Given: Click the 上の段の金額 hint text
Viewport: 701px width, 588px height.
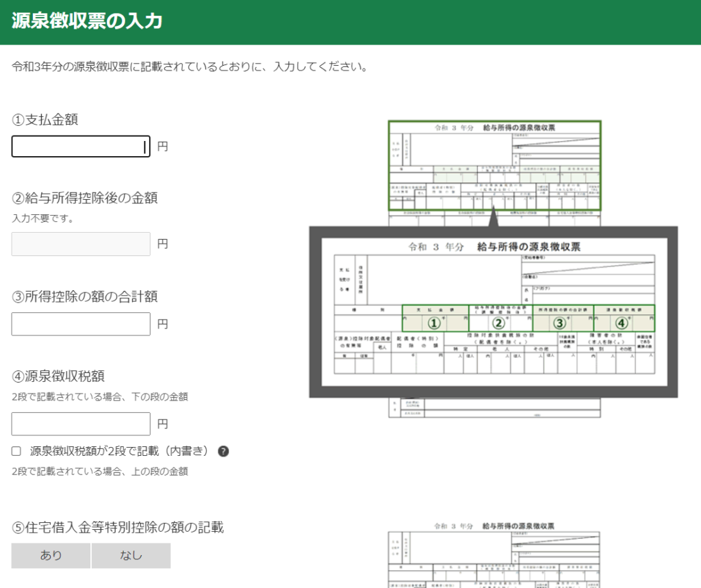Looking at the screenshot, I should point(100,472).
